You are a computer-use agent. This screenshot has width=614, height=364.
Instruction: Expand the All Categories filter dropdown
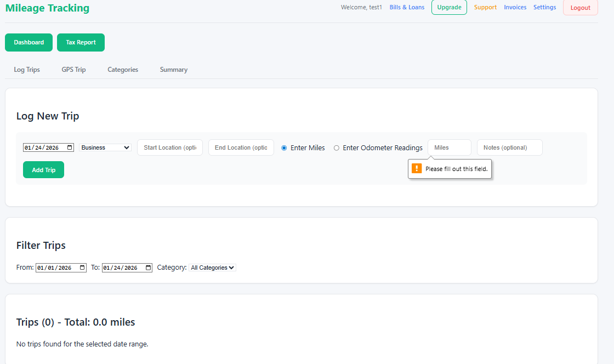pos(212,268)
